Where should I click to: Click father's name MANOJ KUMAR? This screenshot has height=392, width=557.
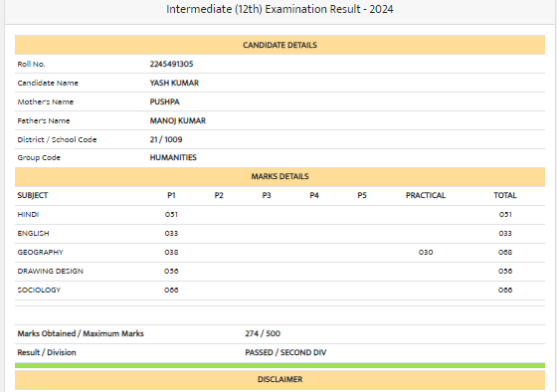coord(178,120)
